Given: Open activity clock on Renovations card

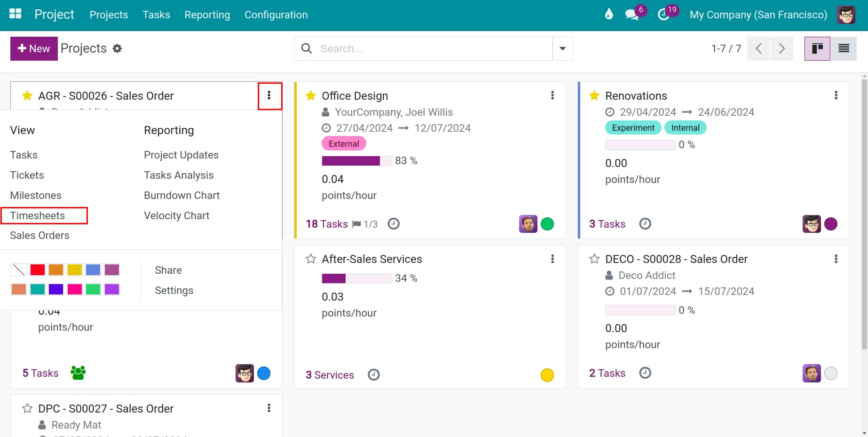Looking at the screenshot, I should (645, 224).
